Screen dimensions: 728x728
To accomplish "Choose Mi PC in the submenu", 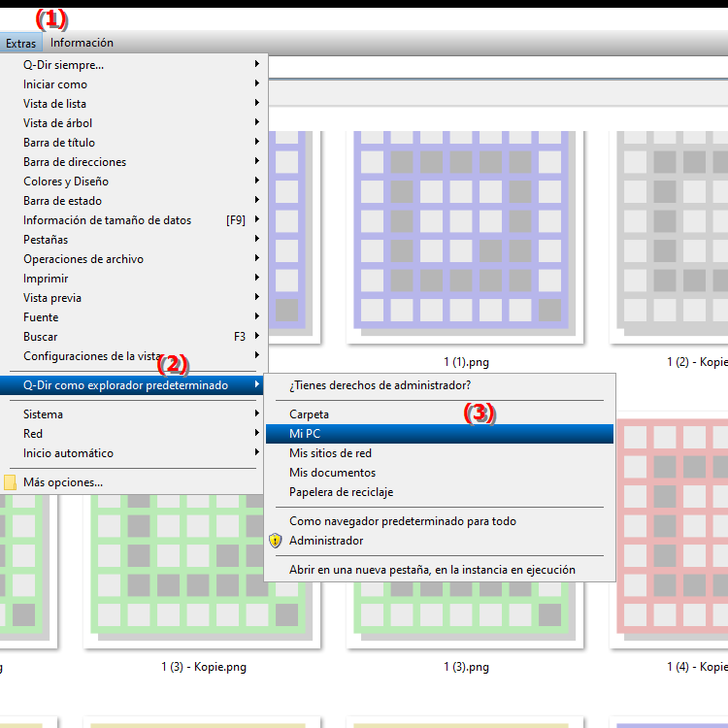I will 439,434.
